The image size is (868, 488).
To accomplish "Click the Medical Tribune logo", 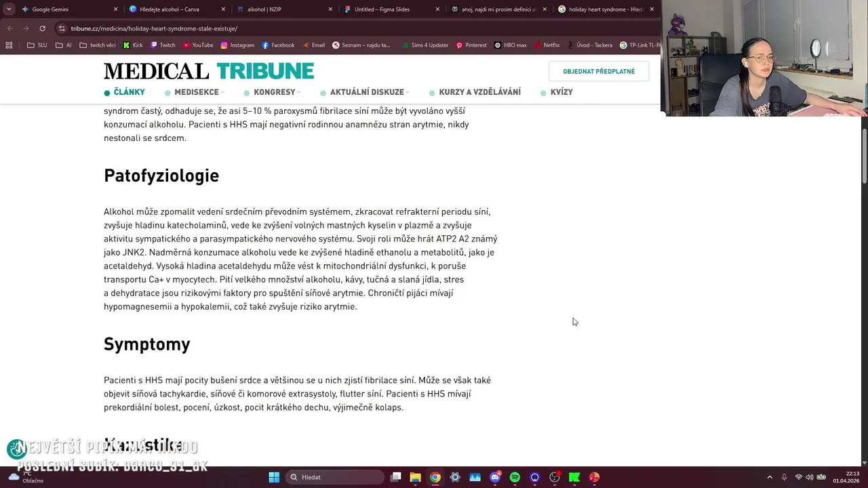I will click(x=209, y=71).
